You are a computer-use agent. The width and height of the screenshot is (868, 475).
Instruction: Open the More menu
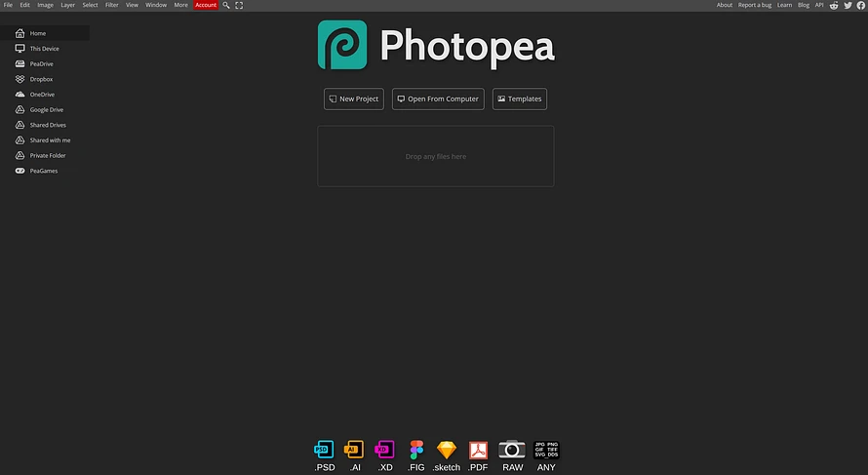coord(181,5)
